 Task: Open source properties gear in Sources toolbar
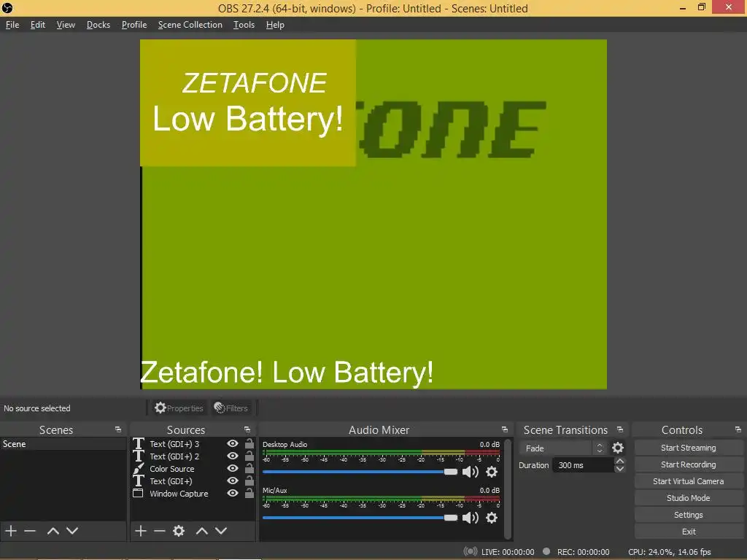click(x=179, y=531)
